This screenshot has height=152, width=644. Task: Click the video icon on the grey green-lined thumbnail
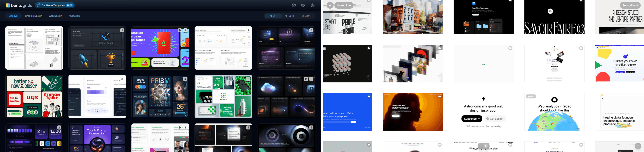(368, 144)
